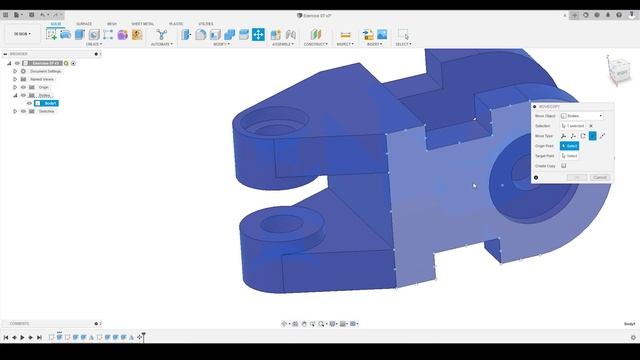The width and height of the screenshot is (640, 360).
Task: Play the timeline with the play button
Action: (22, 338)
